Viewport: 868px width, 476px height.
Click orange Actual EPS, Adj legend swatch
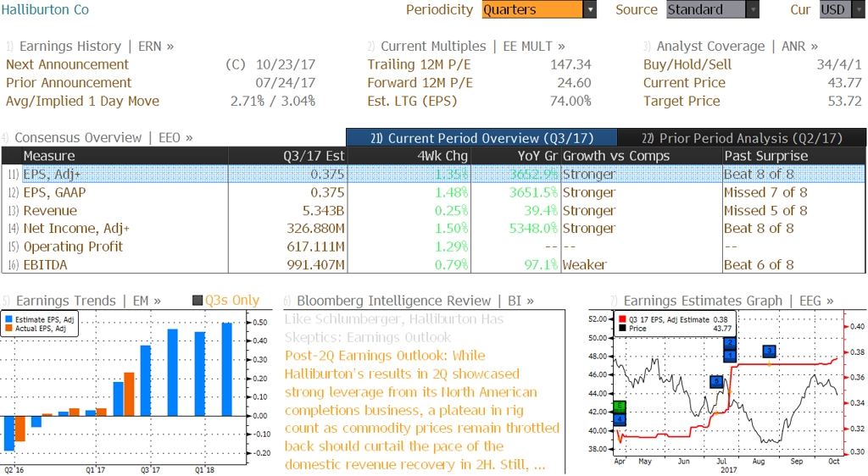[x=8, y=329]
